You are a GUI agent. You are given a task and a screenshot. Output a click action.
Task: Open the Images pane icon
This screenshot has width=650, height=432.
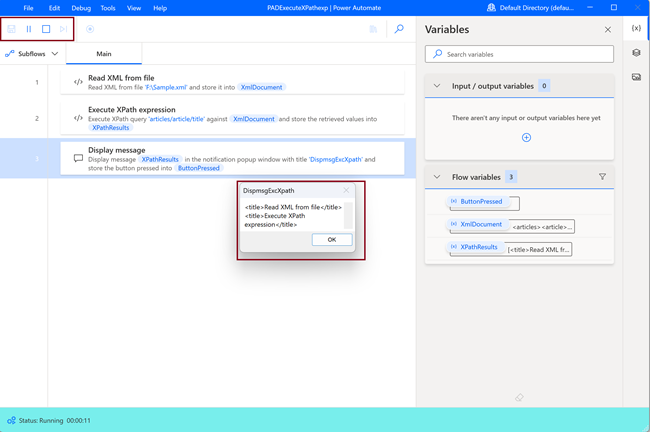coord(636,77)
